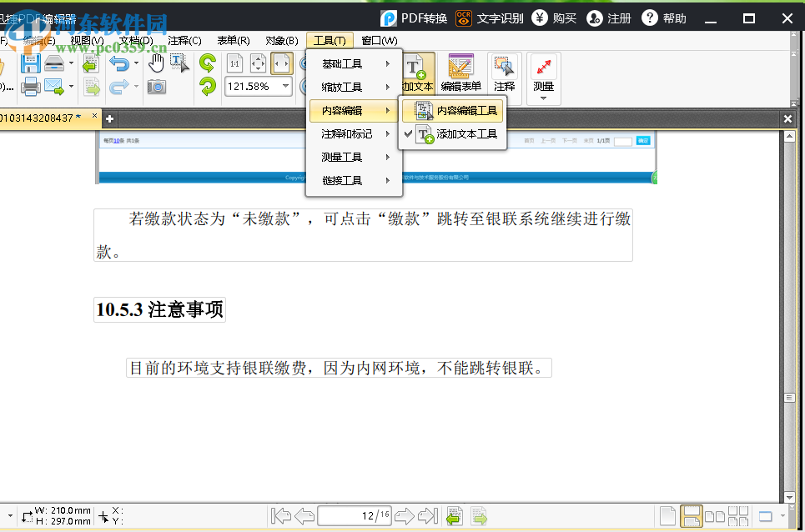Open the print icon
This screenshot has height=532, width=805.
tap(31, 86)
